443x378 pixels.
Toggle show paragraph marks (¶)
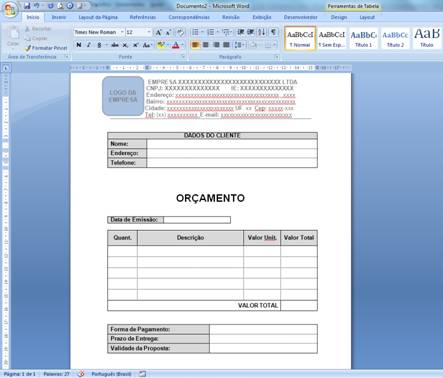[273, 32]
